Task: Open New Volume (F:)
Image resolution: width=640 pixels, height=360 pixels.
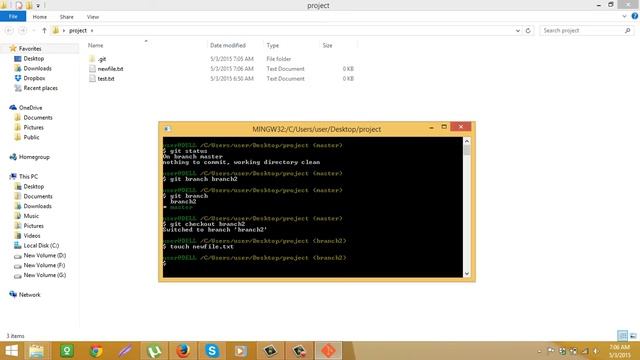Action: [x=44, y=265]
